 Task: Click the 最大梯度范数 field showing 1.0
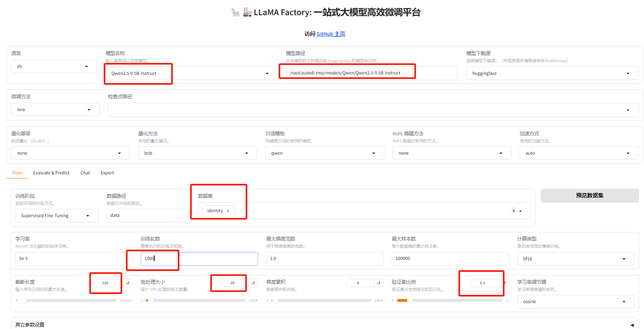[325, 259]
